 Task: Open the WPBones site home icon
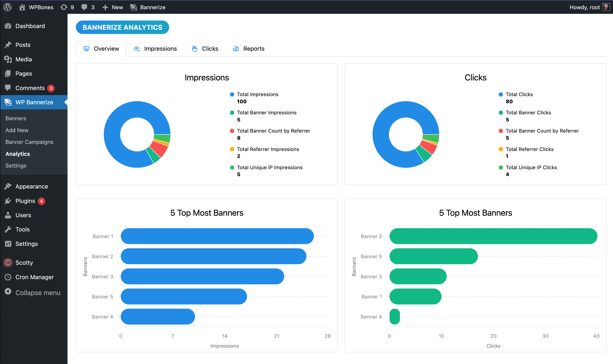click(x=22, y=7)
